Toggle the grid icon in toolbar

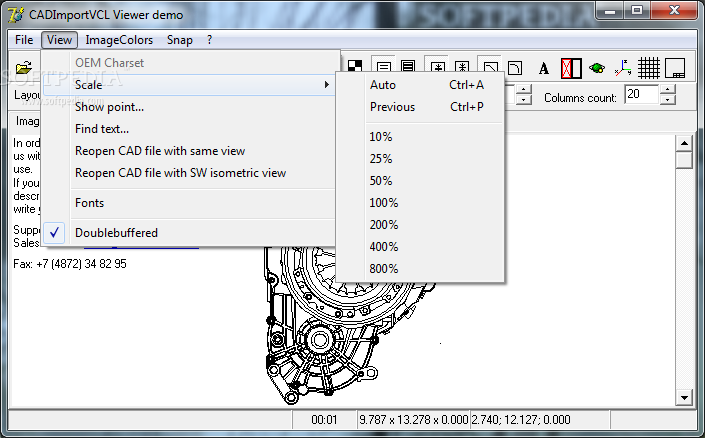(648, 68)
